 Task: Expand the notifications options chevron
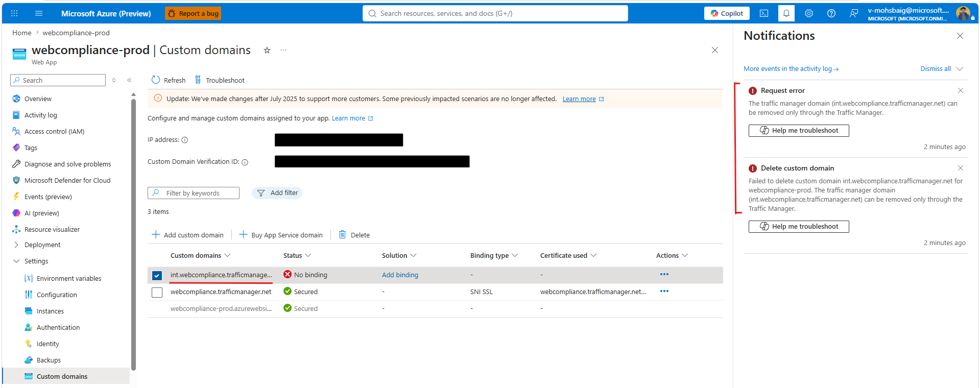pyautogui.click(x=960, y=69)
